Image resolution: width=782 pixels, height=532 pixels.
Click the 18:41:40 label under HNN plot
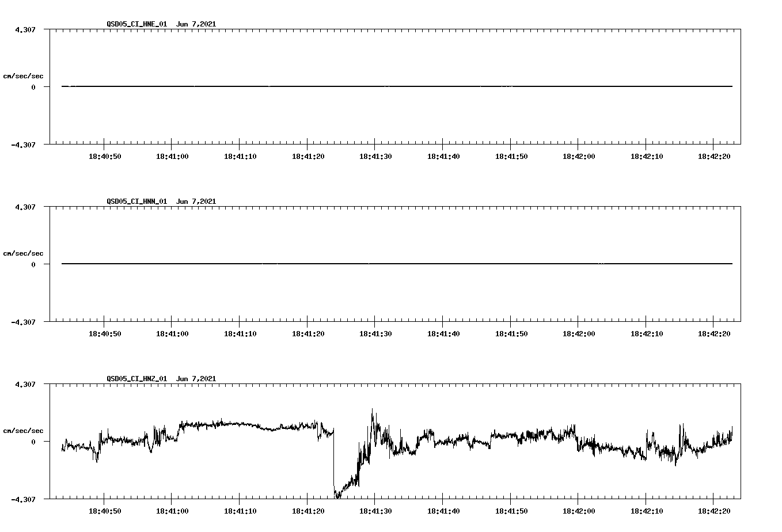click(443, 334)
